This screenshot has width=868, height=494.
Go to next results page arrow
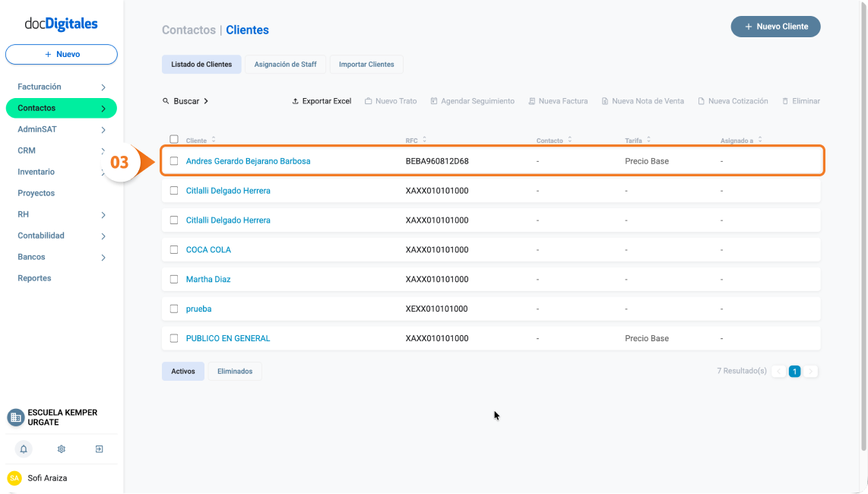tap(811, 372)
